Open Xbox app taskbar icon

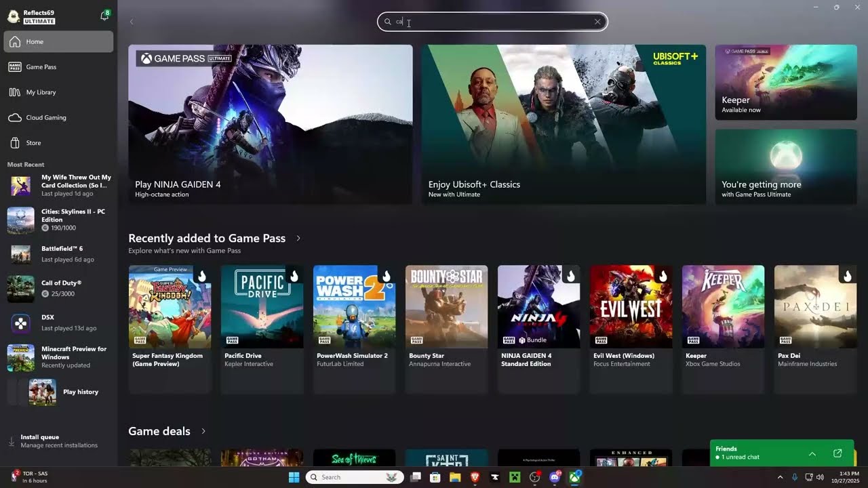(x=574, y=477)
